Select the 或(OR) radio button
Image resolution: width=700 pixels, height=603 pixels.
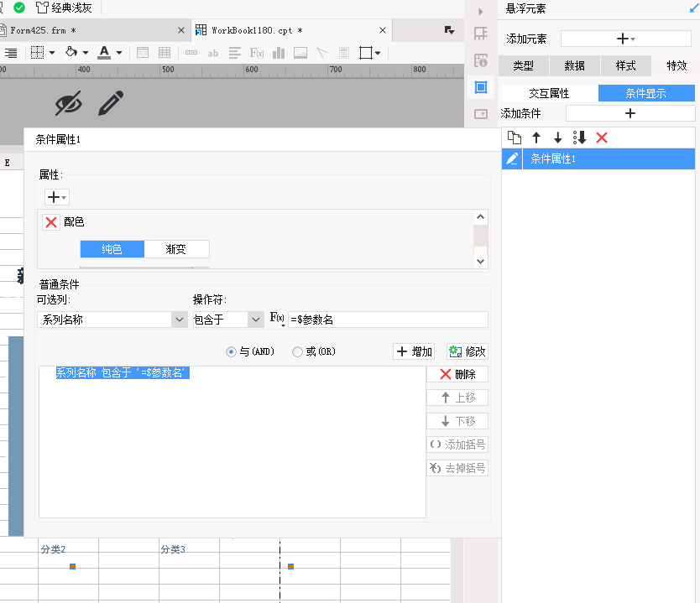(x=297, y=352)
